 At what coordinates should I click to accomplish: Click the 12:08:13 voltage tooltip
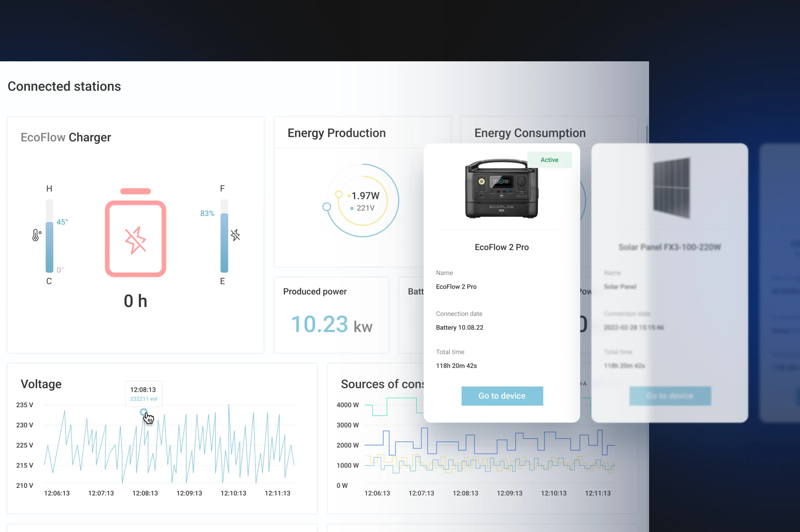143,394
